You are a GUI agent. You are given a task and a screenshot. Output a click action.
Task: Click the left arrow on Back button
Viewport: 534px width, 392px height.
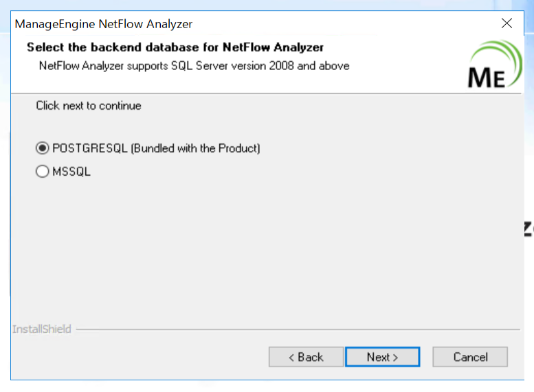pyautogui.click(x=291, y=358)
